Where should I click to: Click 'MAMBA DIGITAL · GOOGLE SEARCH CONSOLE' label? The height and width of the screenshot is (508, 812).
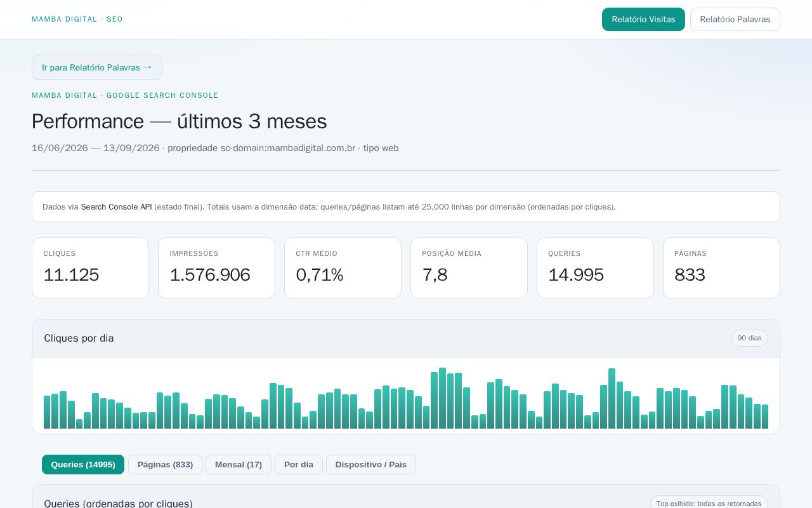pyautogui.click(x=125, y=95)
